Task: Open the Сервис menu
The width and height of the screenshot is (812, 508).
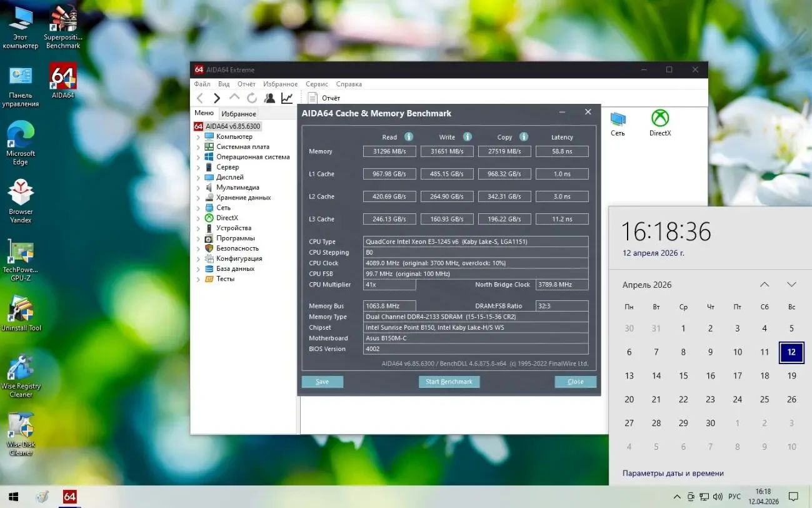Action: point(316,84)
